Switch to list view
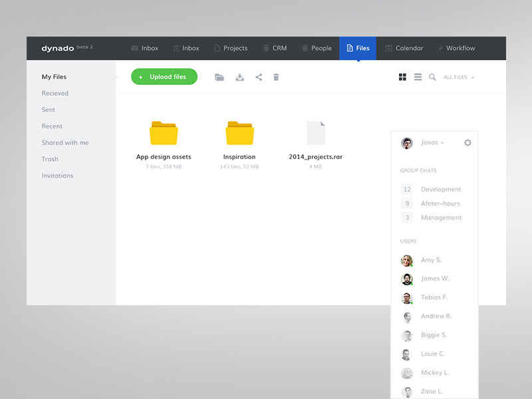532x399 pixels. click(x=418, y=77)
